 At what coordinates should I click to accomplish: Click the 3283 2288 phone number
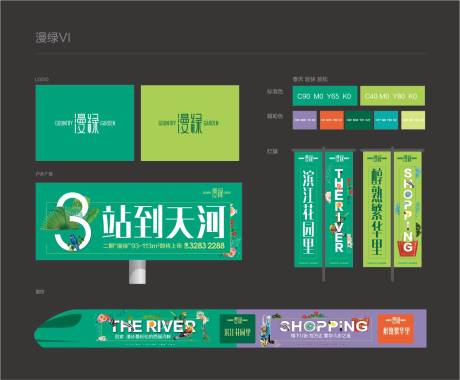pos(207,246)
